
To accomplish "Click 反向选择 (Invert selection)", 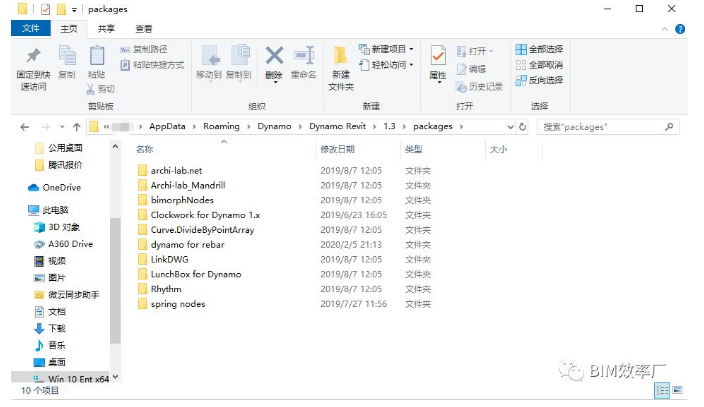I will click(539, 80).
